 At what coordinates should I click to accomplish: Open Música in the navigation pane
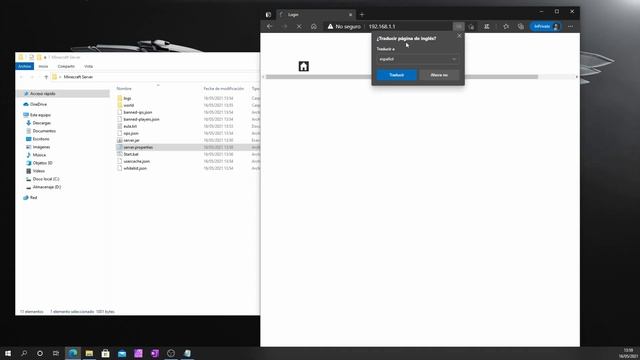[39, 155]
